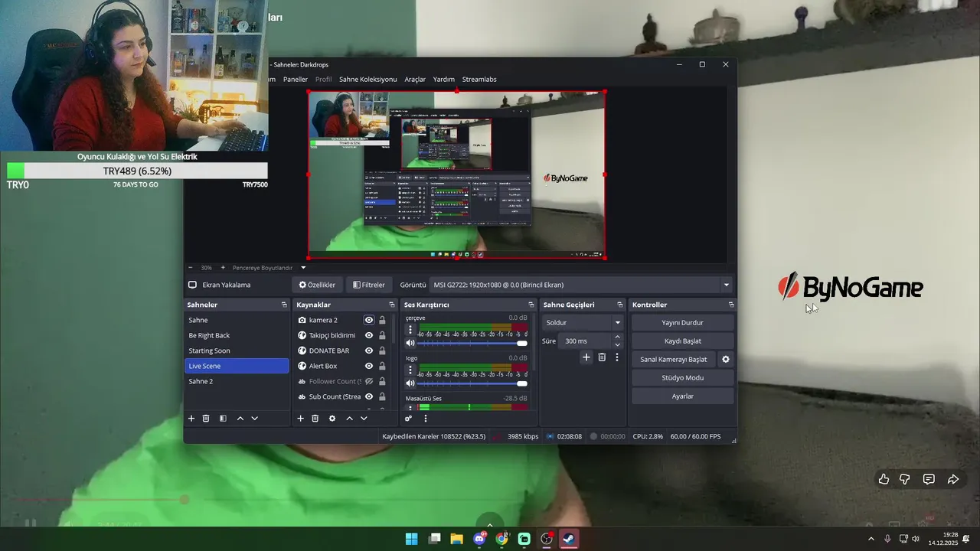The width and height of the screenshot is (980, 551).
Task: Click the Kaydı Başlat button
Action: (682, 341)
